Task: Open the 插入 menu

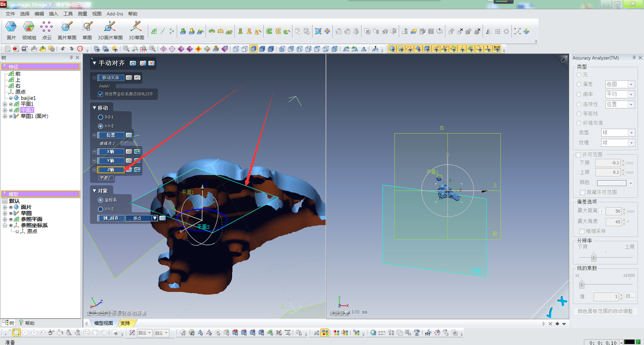Action: pos(53,14)
